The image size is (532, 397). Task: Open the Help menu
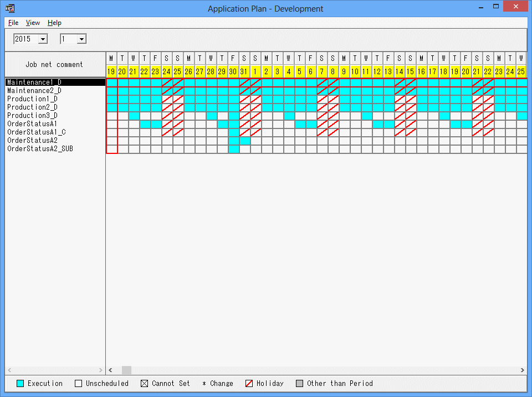point(54,23)
